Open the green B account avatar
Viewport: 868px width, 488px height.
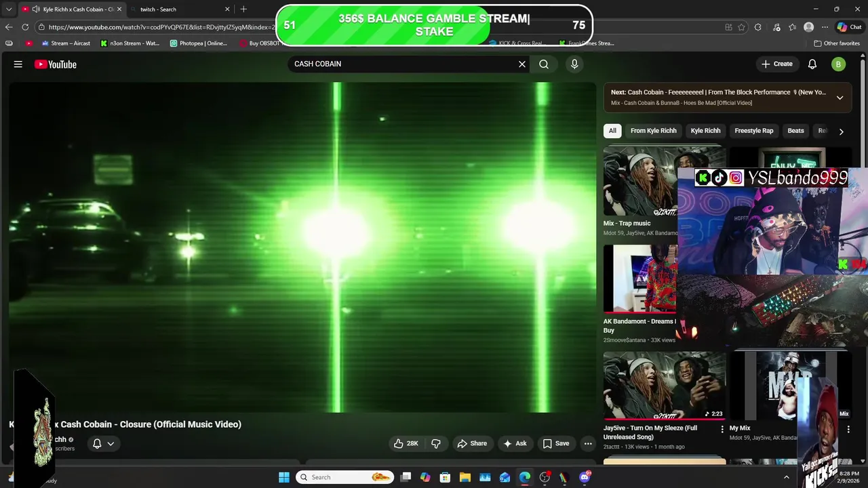point(838,64)
